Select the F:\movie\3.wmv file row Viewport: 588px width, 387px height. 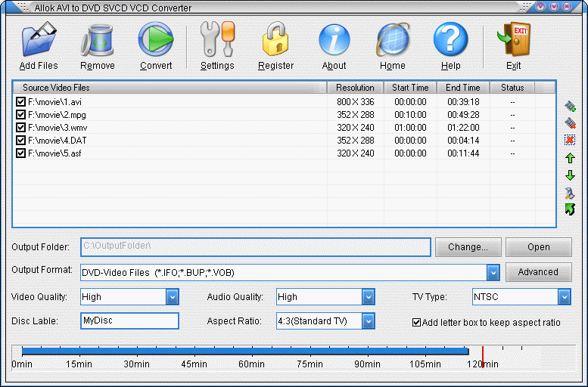click(285, 128)
